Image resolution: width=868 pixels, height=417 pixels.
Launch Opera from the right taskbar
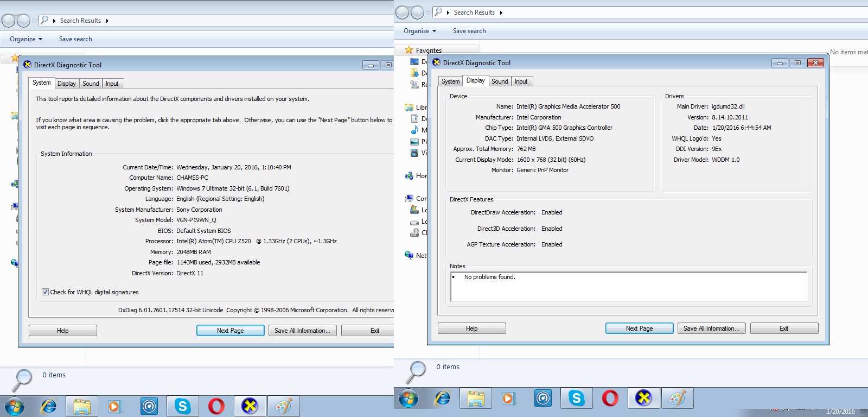610,399
